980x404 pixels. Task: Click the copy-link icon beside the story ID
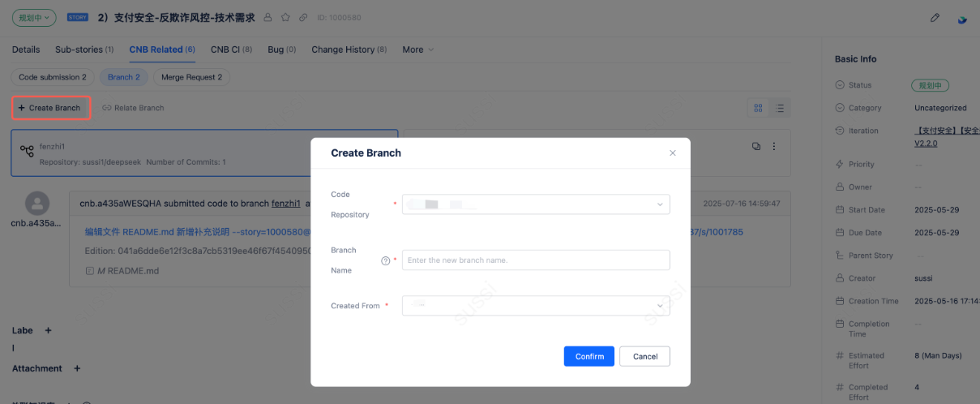303,17
